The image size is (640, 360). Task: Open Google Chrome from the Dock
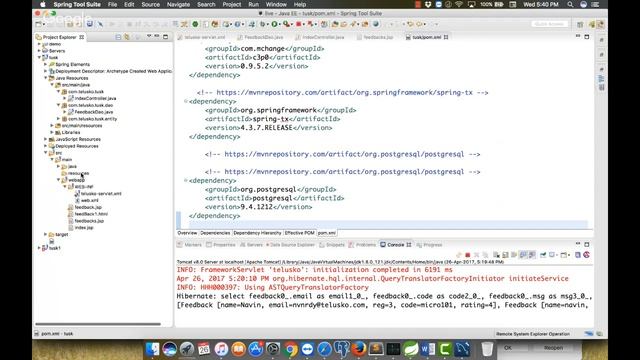pyautogui.click(x=291, y=349)
